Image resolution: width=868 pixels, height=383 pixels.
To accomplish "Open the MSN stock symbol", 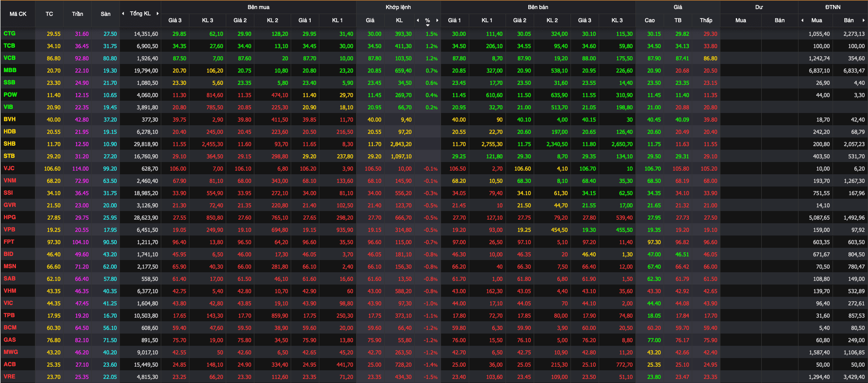I will pyautogui.click(x=10, y=266).
